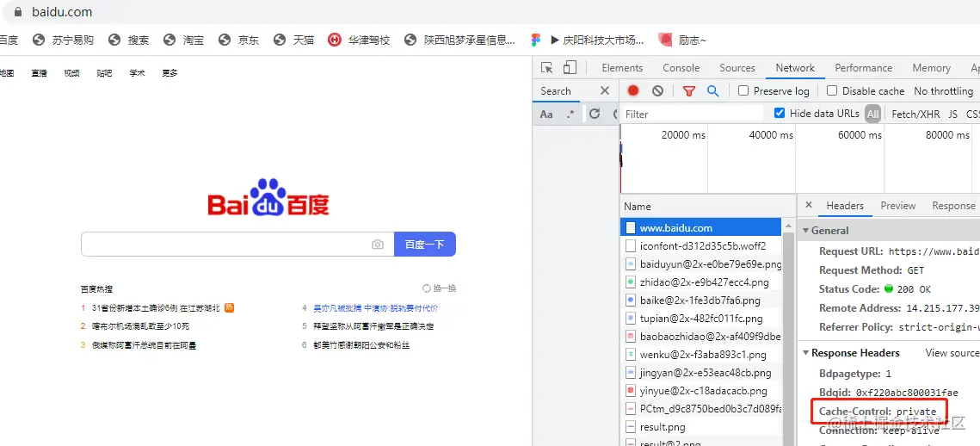This screenshot has height=446, width=980.
Task: Enable Preserve log checkbox
Action: [x=743, y=90]
